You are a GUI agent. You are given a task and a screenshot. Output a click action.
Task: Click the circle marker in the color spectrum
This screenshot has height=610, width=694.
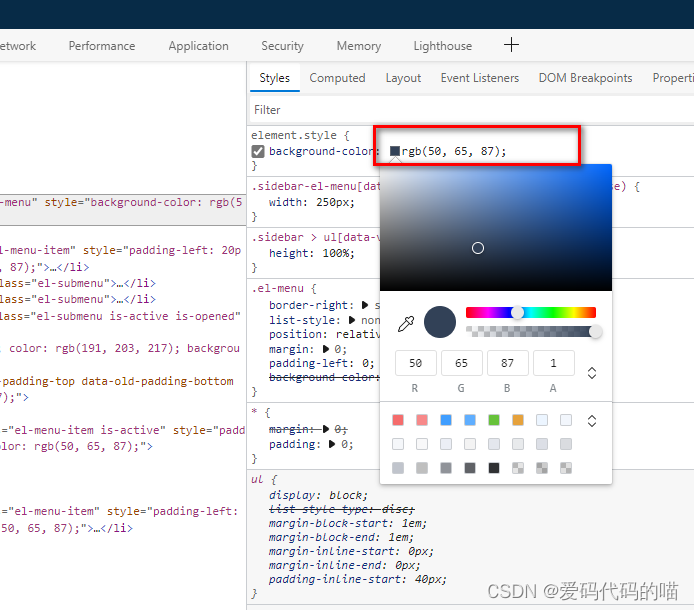point(478,248)
